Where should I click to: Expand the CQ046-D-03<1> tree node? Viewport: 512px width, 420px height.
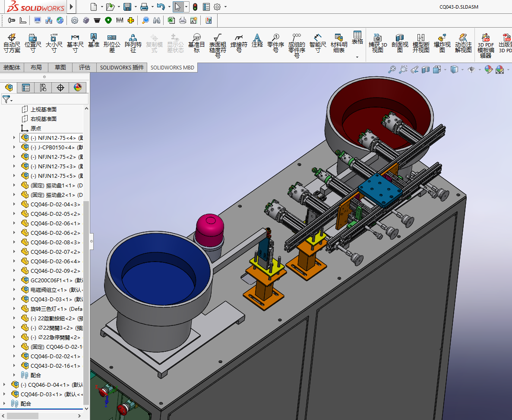tap(4, 394)
